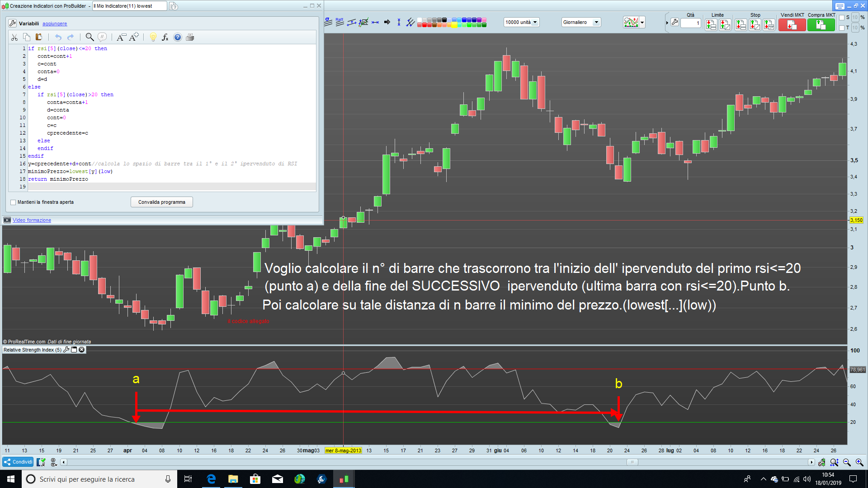The height and width of the screenshot is (488, 868).
Task: Expand the indicator chart icon dropdown arrow
Action: 642,23
